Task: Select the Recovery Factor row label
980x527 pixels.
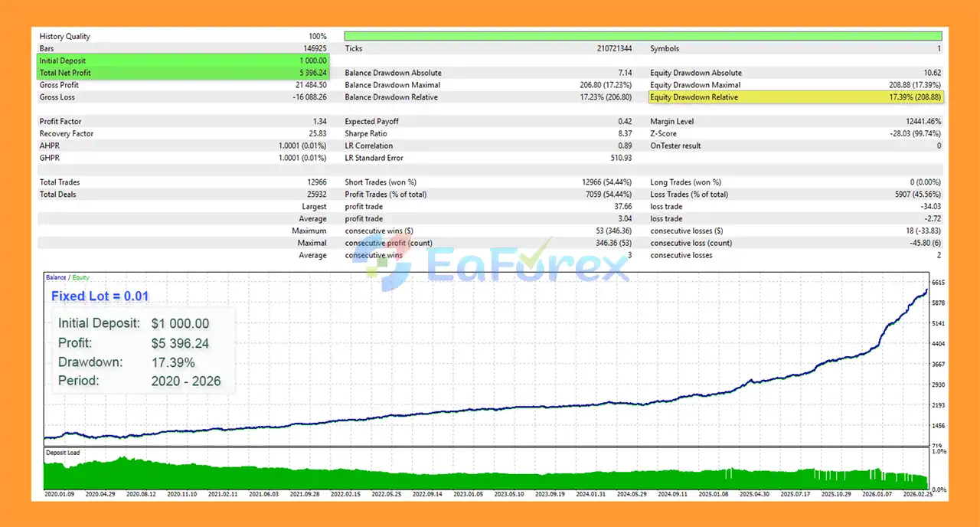Action: [x=67, y=134]
